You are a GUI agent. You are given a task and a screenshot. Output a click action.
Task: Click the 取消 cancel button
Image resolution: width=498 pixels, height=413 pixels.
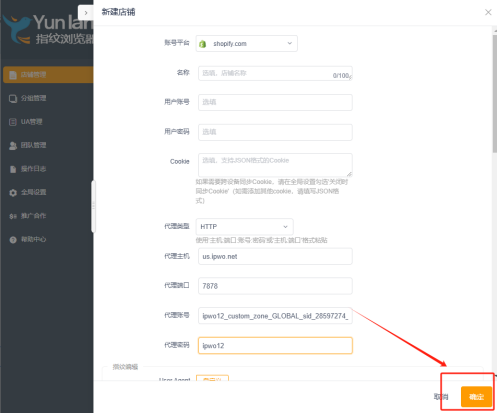441,397
